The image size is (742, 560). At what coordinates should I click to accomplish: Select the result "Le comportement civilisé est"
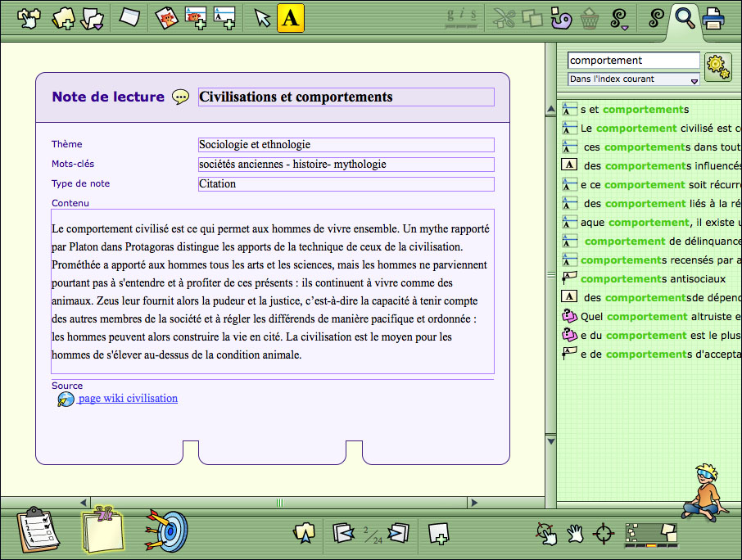click(652, 129)
